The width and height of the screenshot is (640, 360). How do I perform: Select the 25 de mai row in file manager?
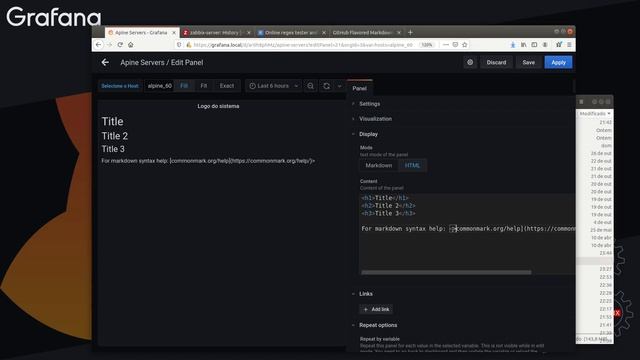coord(595,230)
